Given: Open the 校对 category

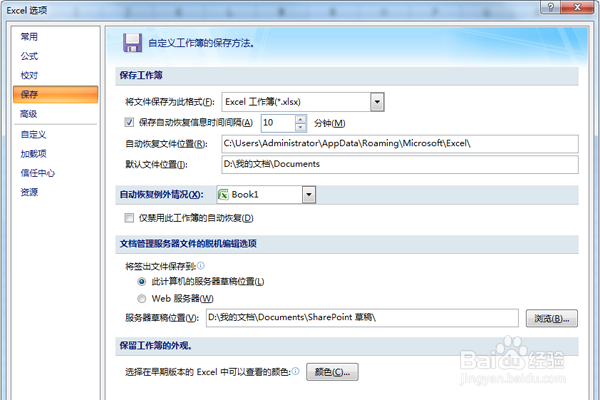Looking at the screenshot, I should [x=29, y=75].
